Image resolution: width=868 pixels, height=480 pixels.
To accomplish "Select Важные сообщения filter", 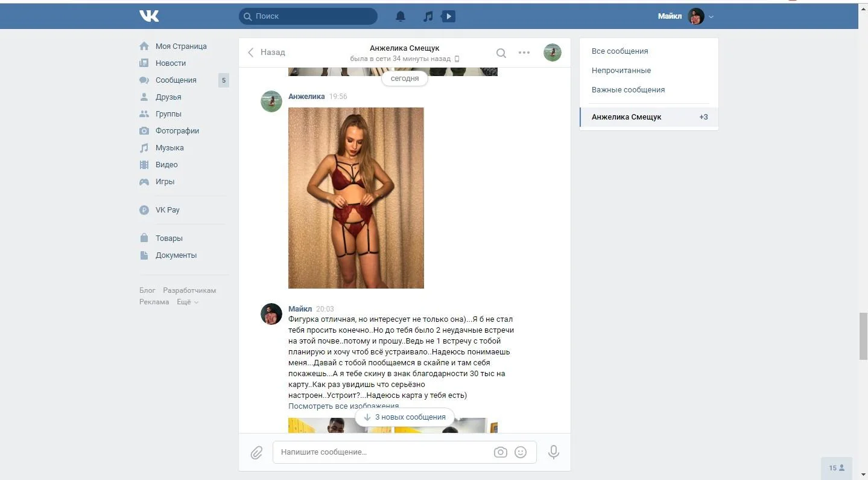I will [628, 90].
